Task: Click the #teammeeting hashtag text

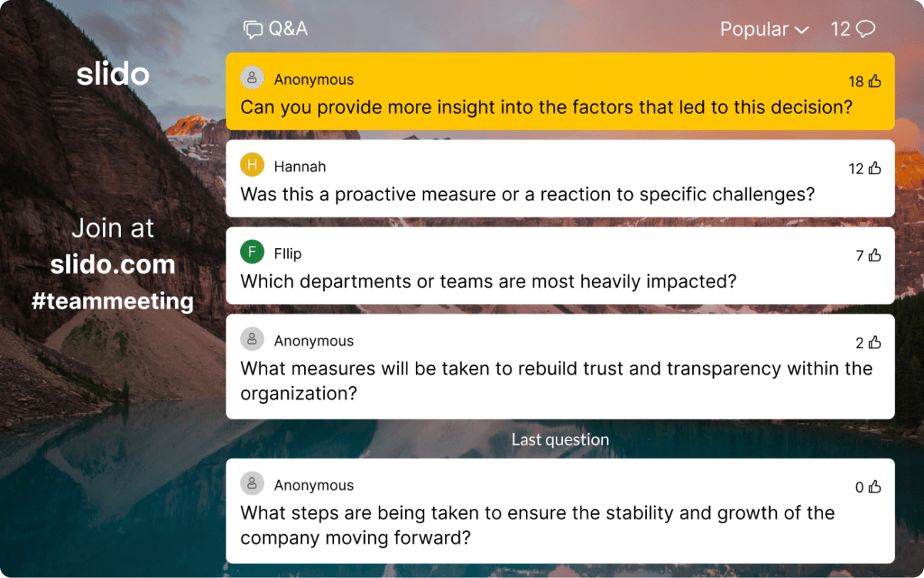Action: [x=112, y=301]
